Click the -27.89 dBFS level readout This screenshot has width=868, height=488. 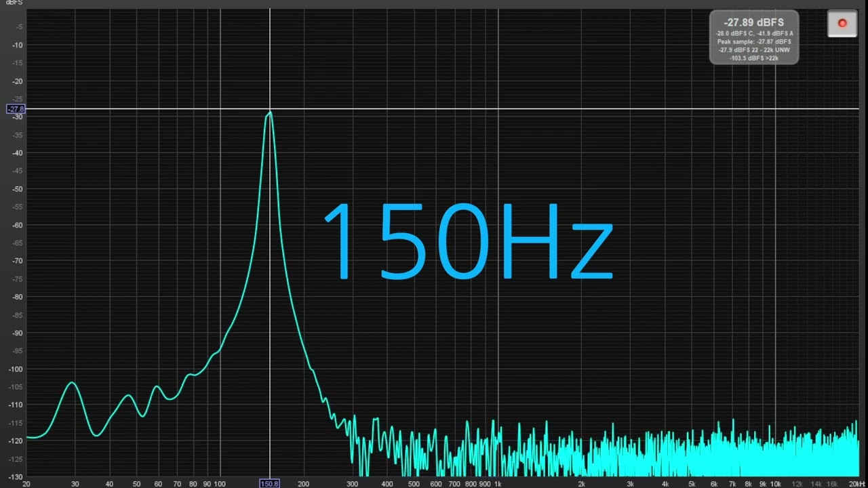(753, 22)
